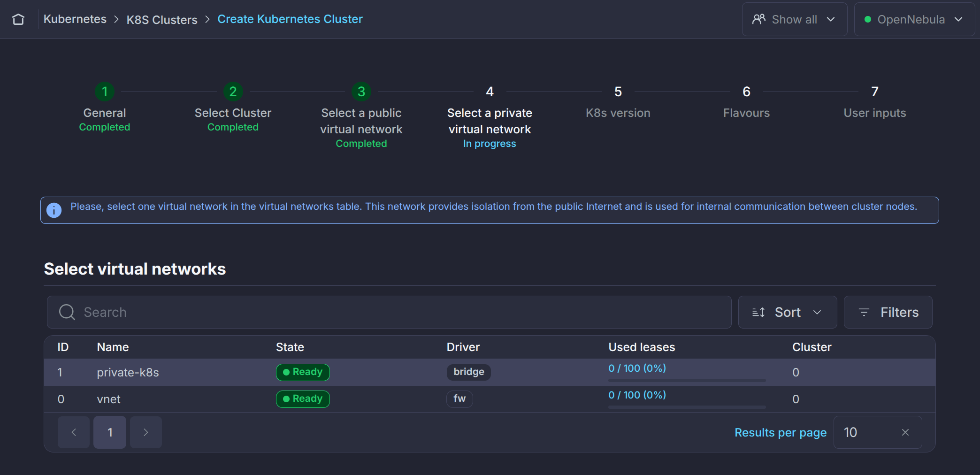Click the Cluster column header
980x475 pixels.
pyautogui.click(x=812, y=347)
